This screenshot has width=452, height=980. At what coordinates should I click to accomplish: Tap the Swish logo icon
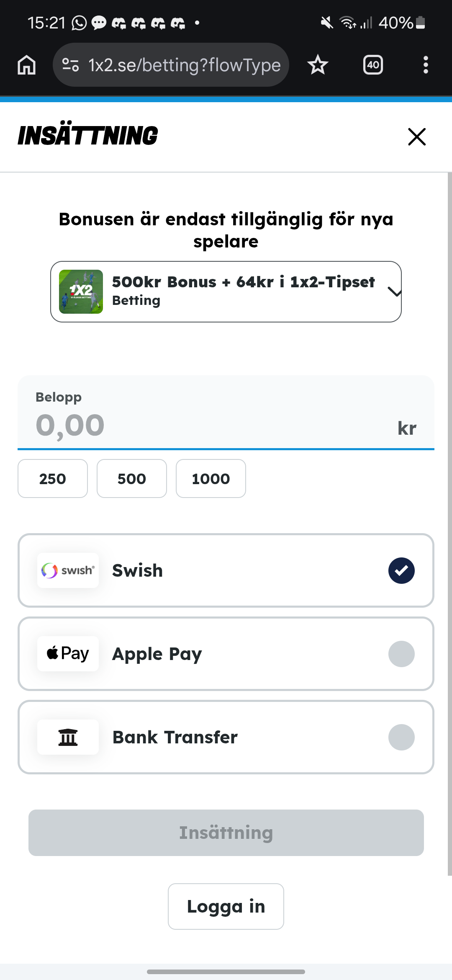68,570
